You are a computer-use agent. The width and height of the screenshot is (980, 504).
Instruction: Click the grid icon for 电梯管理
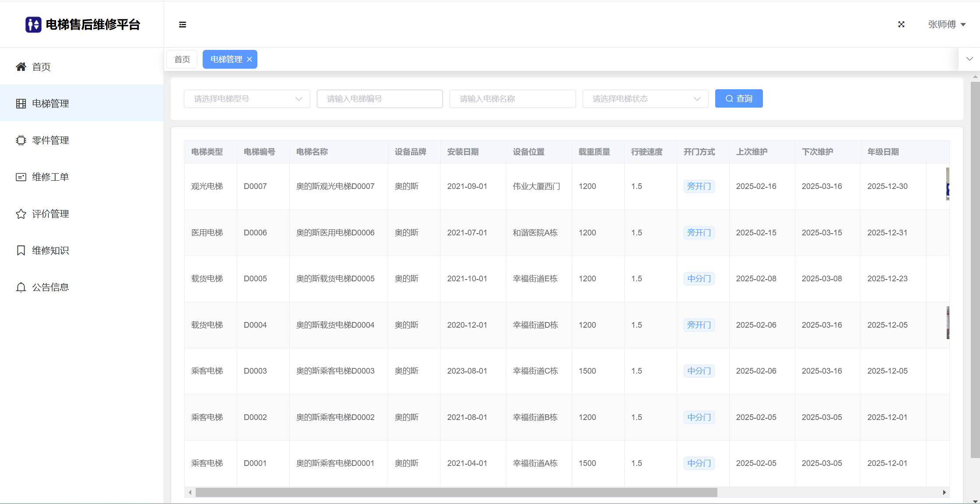point(21,104)
